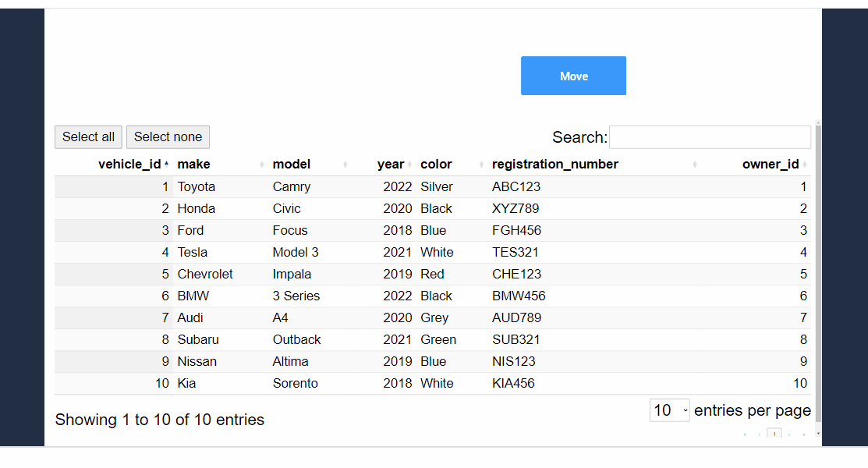Go to pagination page 1
The image size is (868, 468).
coord(774,434)
